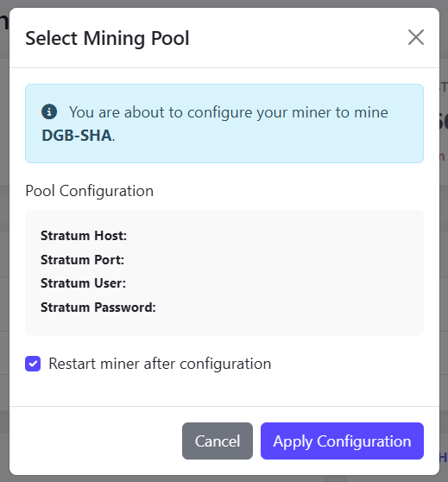Click the Stratum Port label
Screen dimensions: 448x482
coord(82,260)
